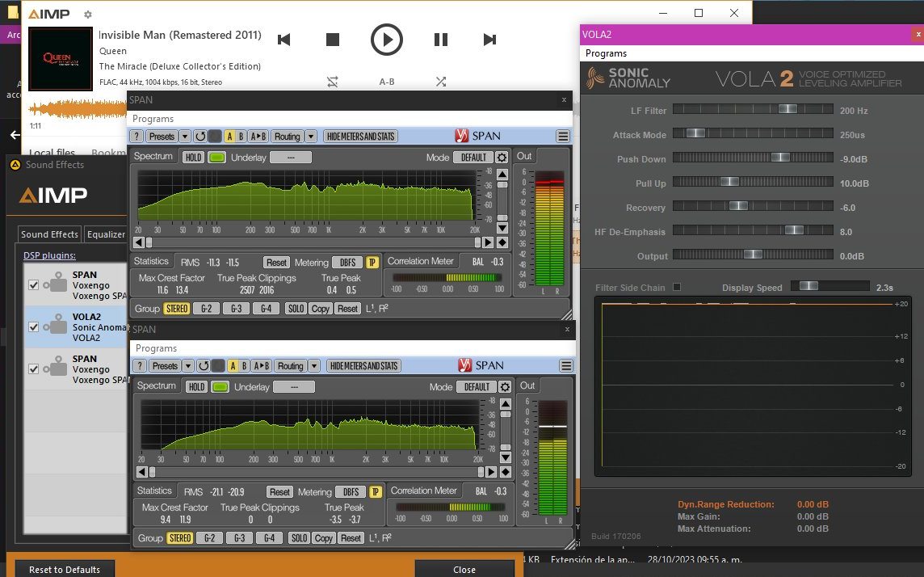The width and height of the screenshot is (924, 577).
Task: Click SOLO in upper SPAN
Action: 296,309
